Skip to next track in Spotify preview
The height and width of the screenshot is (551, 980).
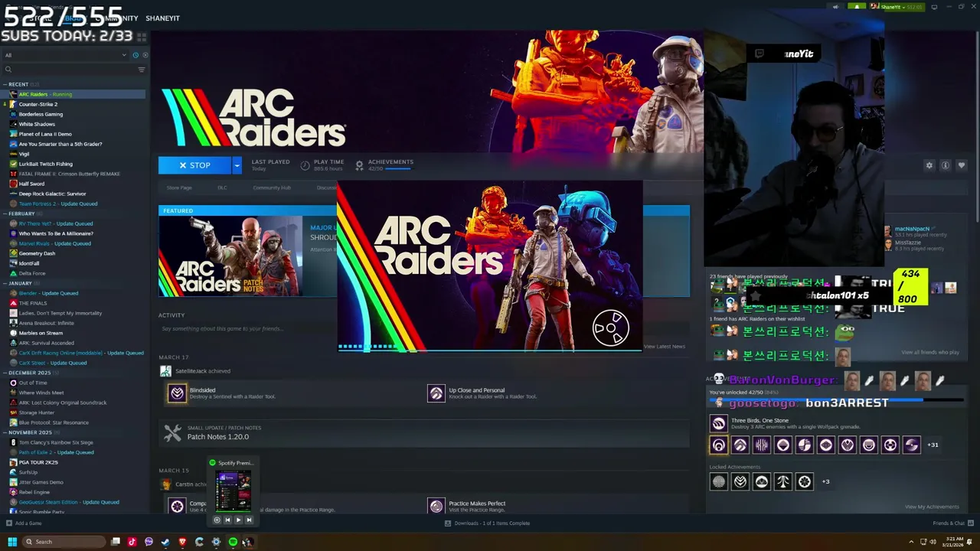[x=249, y=520]
